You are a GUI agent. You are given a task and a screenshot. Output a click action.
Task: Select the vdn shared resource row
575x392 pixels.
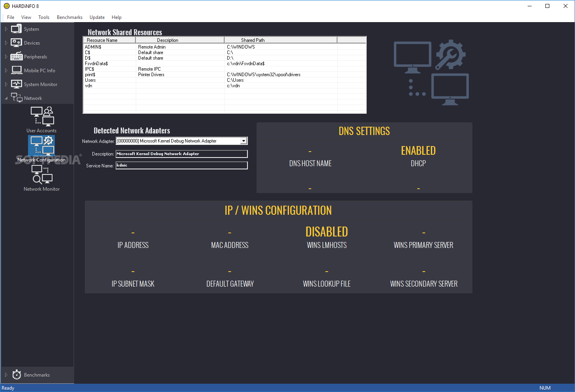tap(225, 85)
